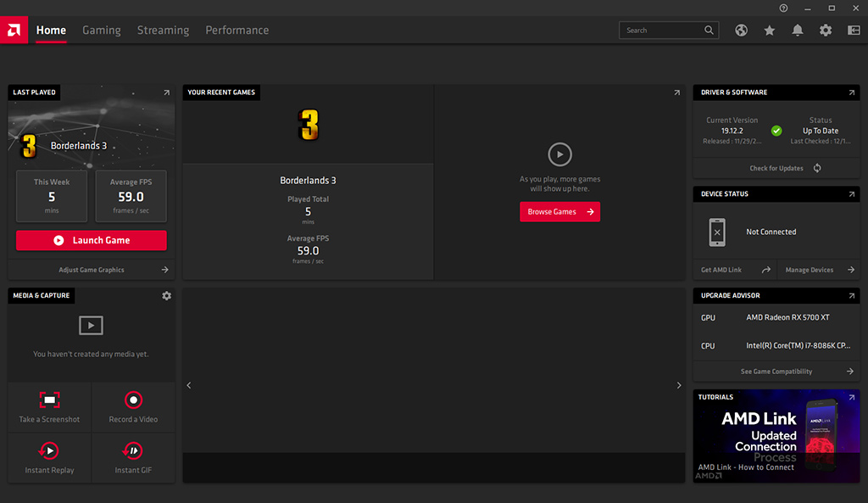
Task: Click Get AMD Link
Action: pyautogui.click(x=721, y=270)
